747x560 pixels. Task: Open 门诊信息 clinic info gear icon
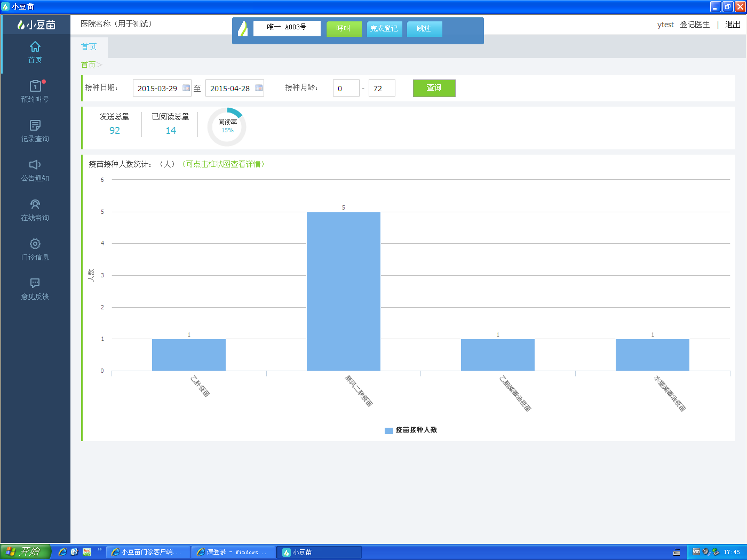(35, 244)
